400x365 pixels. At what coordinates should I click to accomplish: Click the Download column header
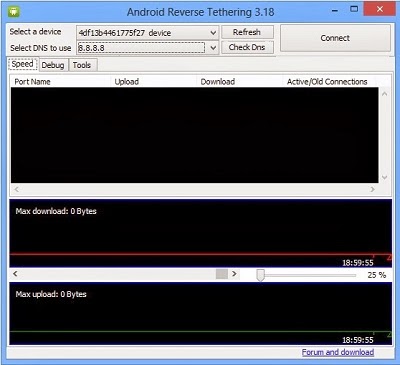[240, 82]
